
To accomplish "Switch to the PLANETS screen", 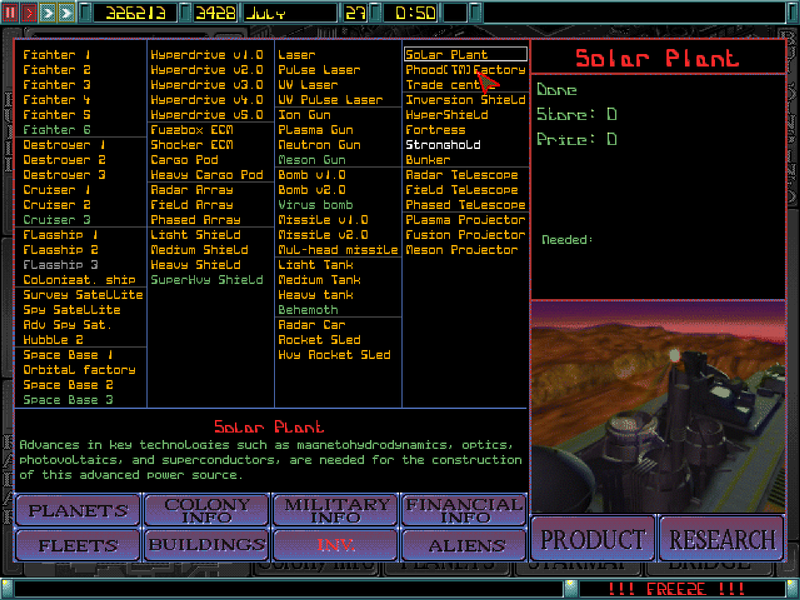I will point(77,511).
